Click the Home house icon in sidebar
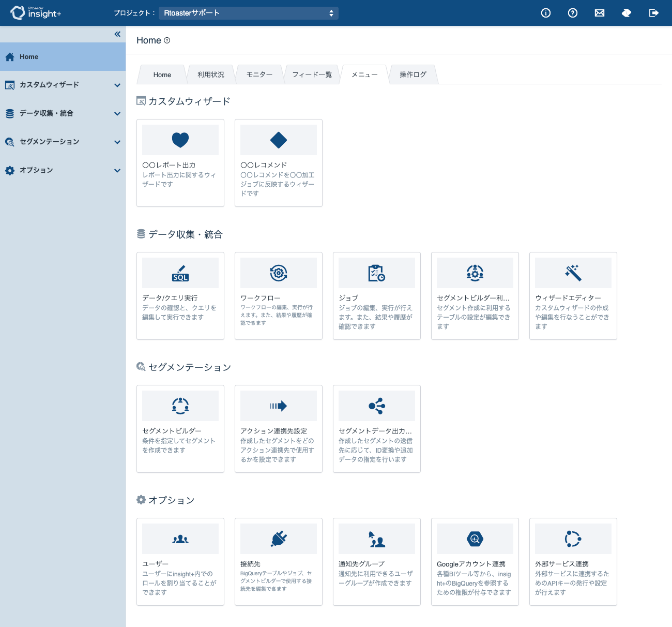 [x=10, y=57]
